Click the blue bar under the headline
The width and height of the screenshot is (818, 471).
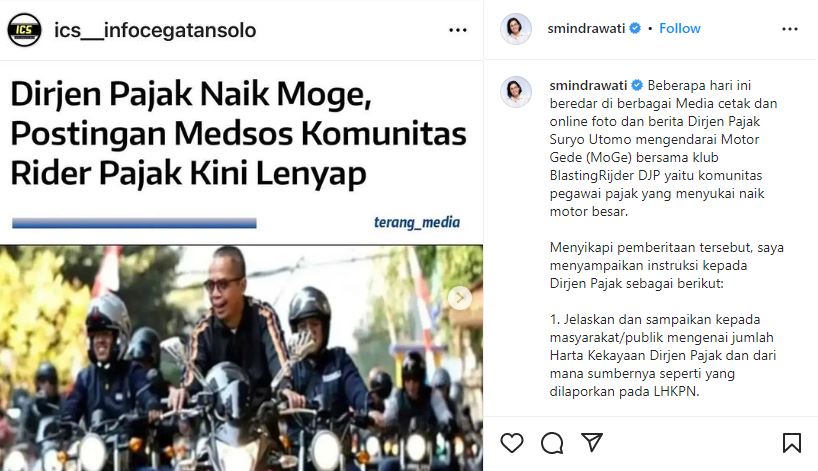tap(134, 223)
